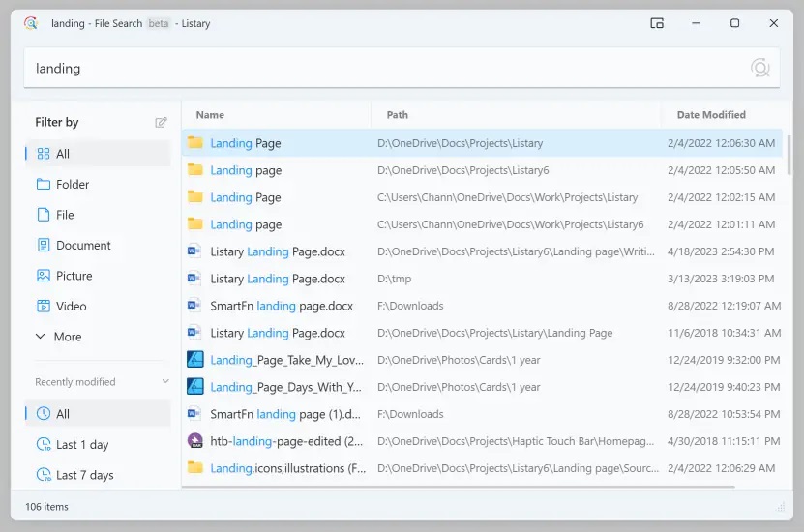Image resolution: width=804 pixels, height=532 pixels.
Task: Click the Listary app logo in title bar
Action: click(31, 23)
